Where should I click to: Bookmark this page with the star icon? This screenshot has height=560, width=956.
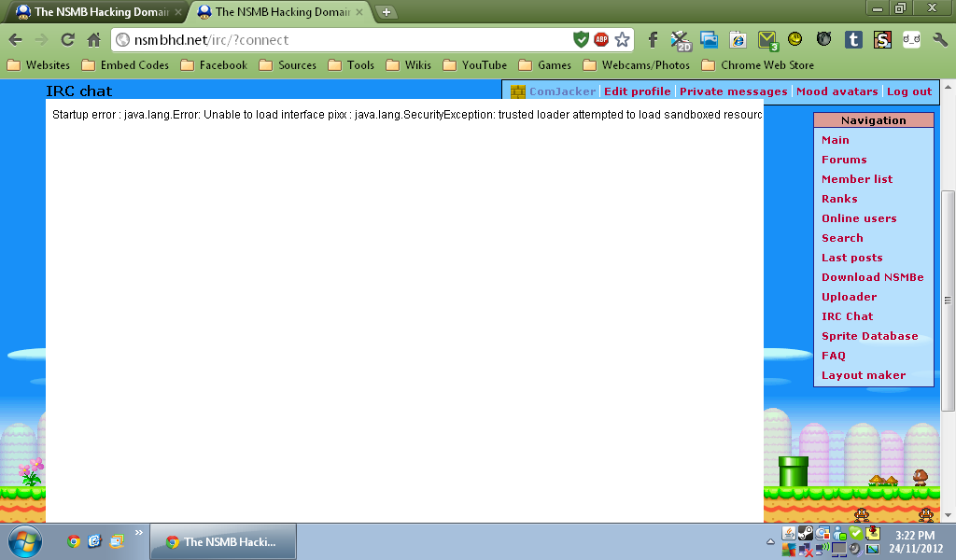point(623,39)
